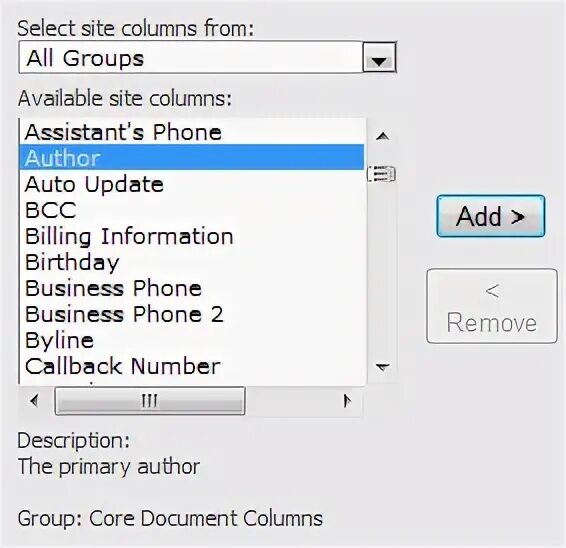Choose Auto Update from available columns
Screen dimensions: 566x548
(192, 184)
